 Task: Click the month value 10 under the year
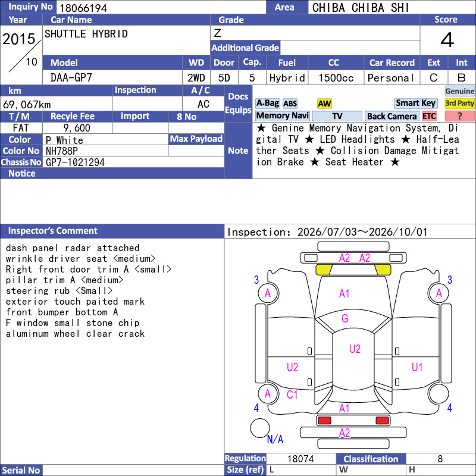(32, 62)
